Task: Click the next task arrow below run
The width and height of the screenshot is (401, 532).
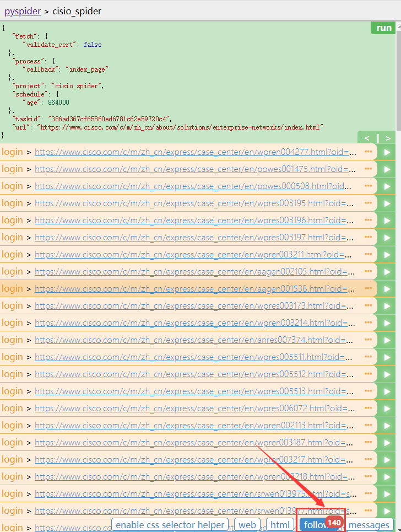Action: (x=388, y=138)
